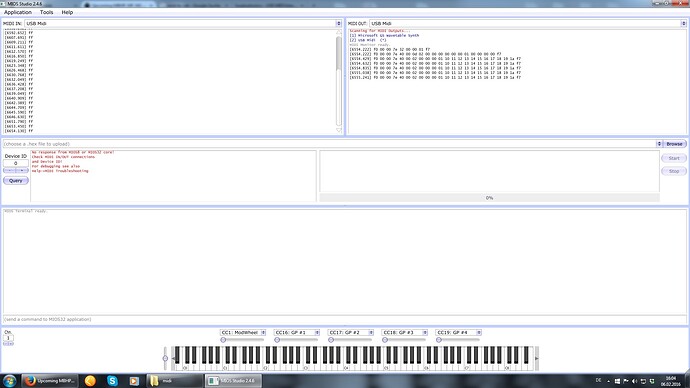Image resolution: width=690 pixels, height=388 pixels.
Task: Click the 'No response from MIOS8 or MIOS32 core!' line
Action: coord(73,152)
